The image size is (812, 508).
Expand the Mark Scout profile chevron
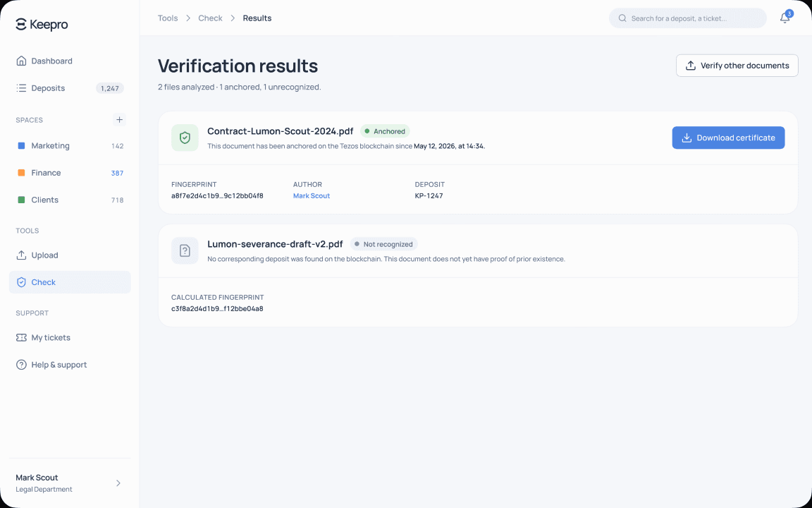[x=118, y=483]
